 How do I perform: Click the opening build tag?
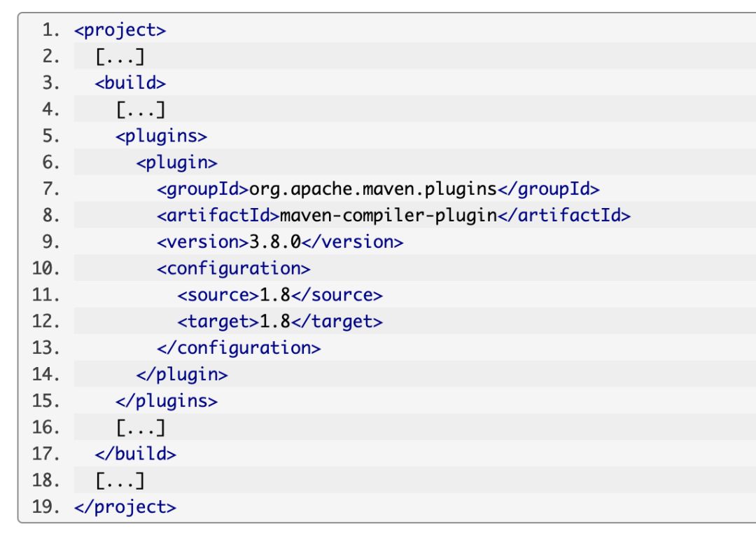tap(130, 83)
